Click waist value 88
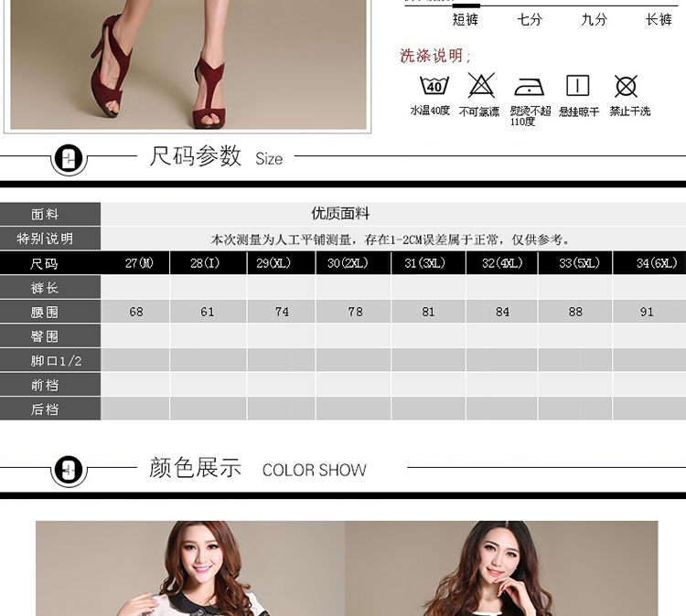 pyautogui.click(x=575, y=312)
